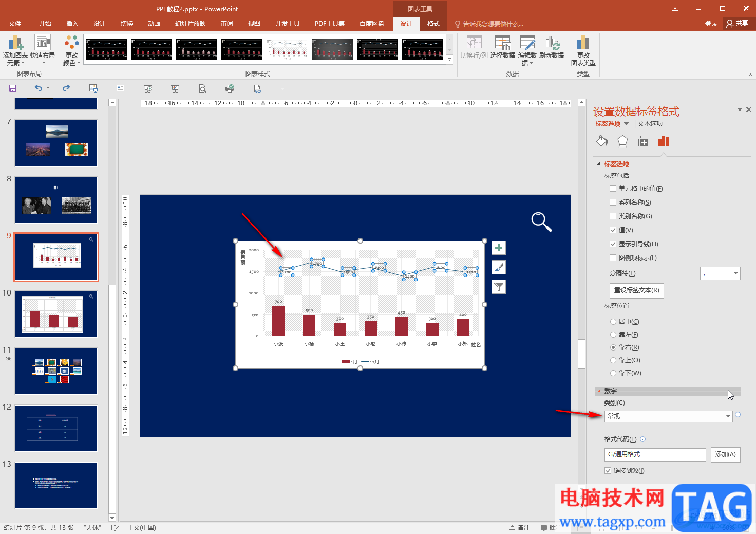
Task: Uncheck the Value checkbox
Action: [613, 230]
